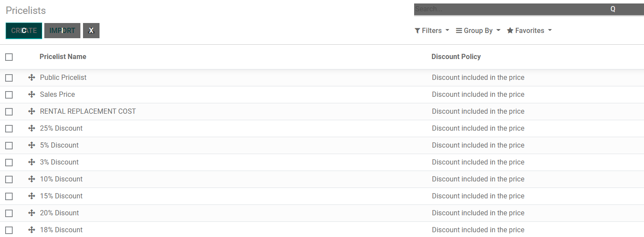Expand the Group By dropdown
Image resolution: width=644 pixels, height=237 pixels.
pyautogui.click(x=478, y=31)
